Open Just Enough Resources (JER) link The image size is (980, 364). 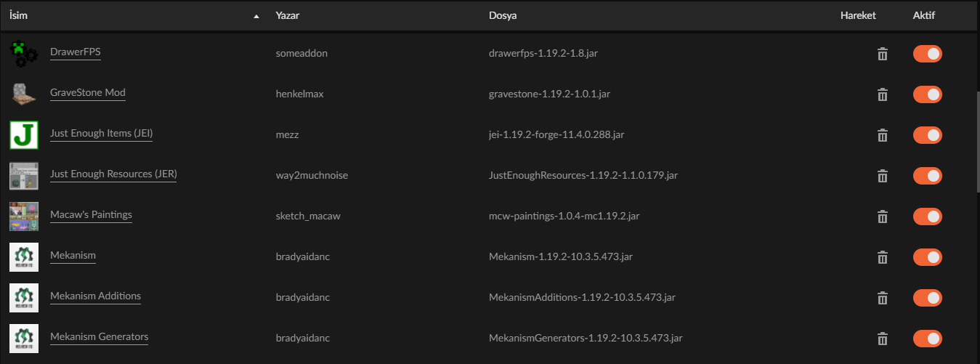coord(113,174)
